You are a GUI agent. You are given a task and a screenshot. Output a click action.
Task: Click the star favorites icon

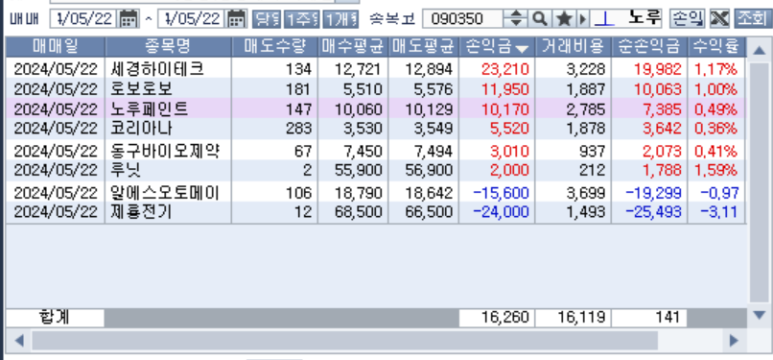pos(564,19)
